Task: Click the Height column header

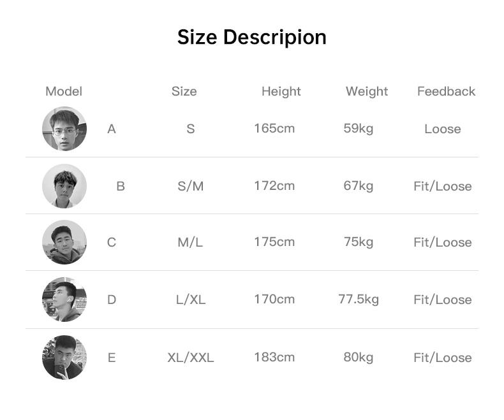Action: click(281, 91)
